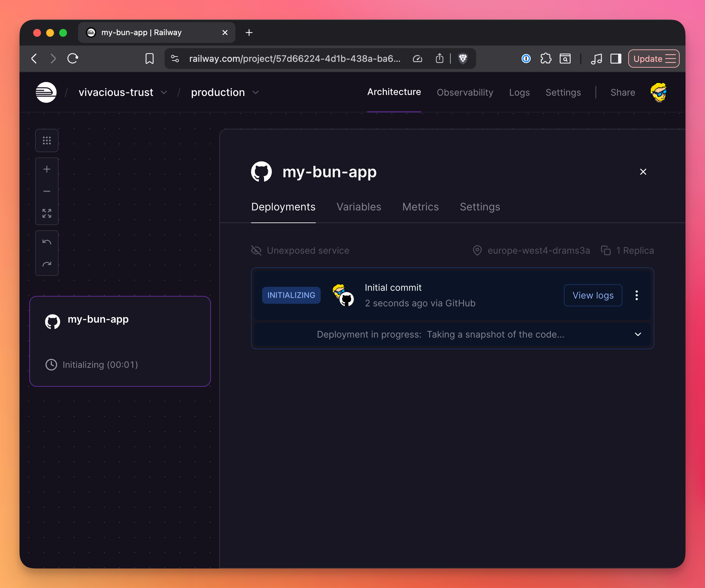705x588 pixels.
Task: Toggle the browser sidebar panel icon
Action: [616, 59]
